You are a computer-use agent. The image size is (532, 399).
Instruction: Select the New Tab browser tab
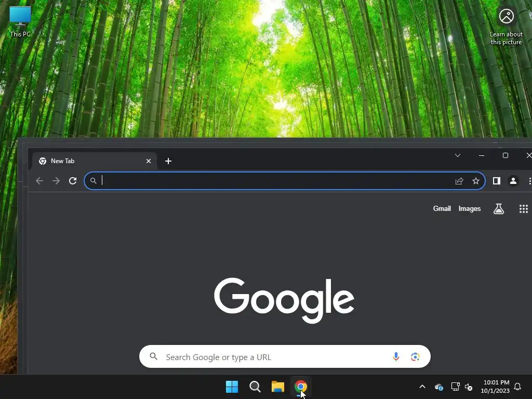pyautogui.click(x=95, y=161)
